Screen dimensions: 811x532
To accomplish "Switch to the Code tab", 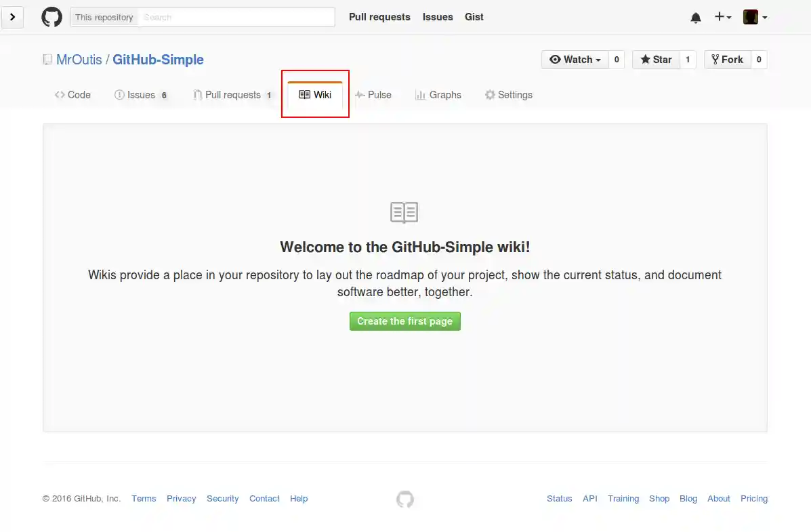I will pos(72,95).
